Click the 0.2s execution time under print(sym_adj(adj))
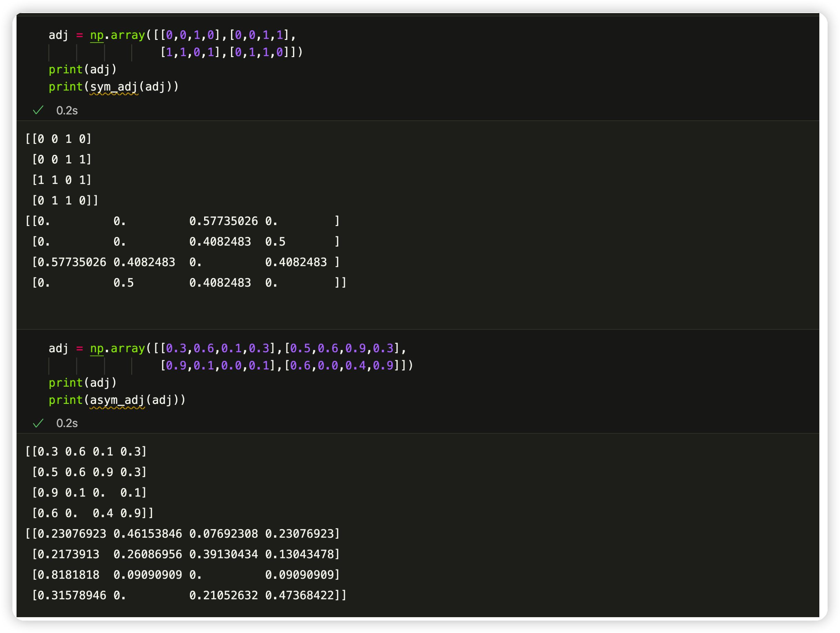 coord(67,110)
